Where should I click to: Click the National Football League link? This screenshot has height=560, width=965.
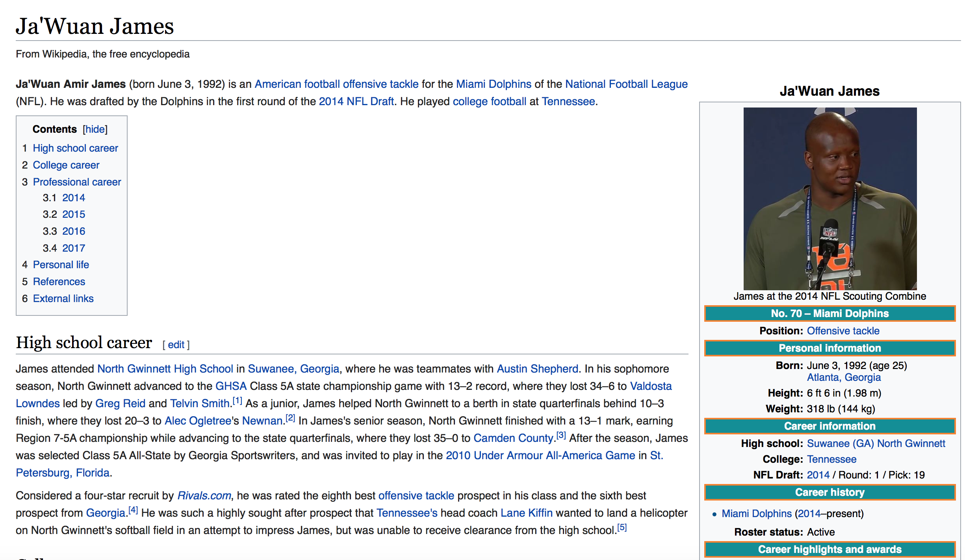[x=626, y=84]
